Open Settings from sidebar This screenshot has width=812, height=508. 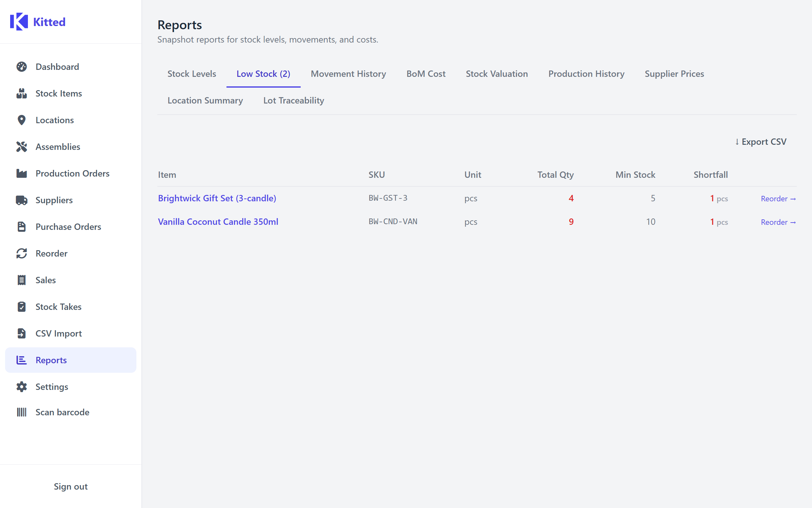[71, 387]
